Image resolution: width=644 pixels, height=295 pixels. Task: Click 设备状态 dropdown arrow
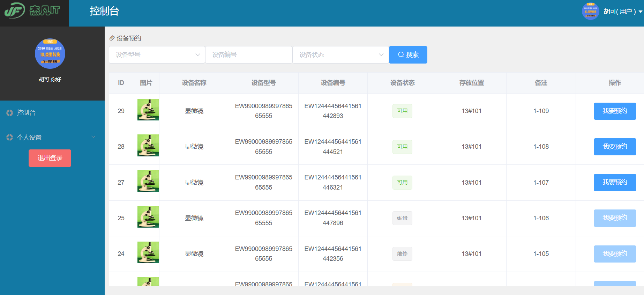click(381, 55)
